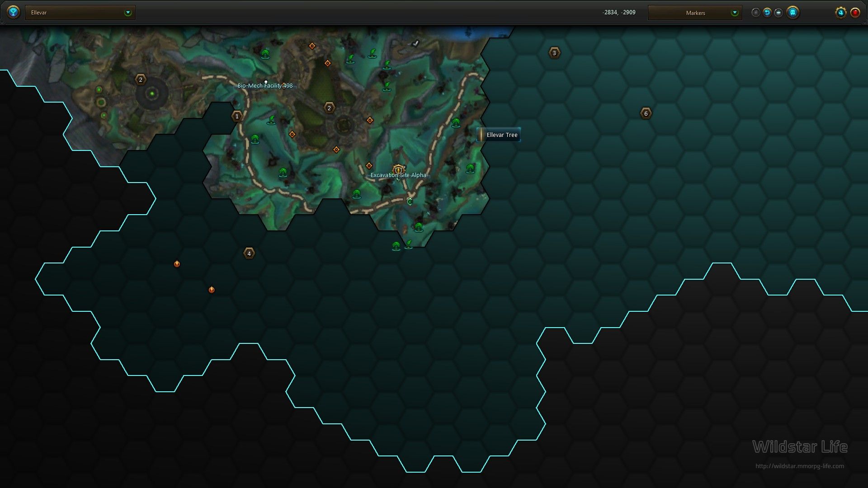The image size is (868, 488).
Task: Click the grey round button next to Markers
Action: point(755,13)
